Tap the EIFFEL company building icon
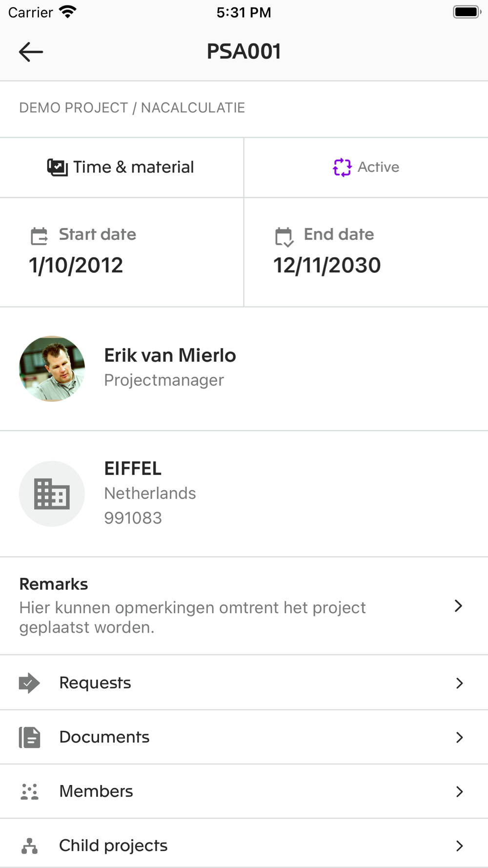Screen dimensions: 488x868 (x=52, y=494)
